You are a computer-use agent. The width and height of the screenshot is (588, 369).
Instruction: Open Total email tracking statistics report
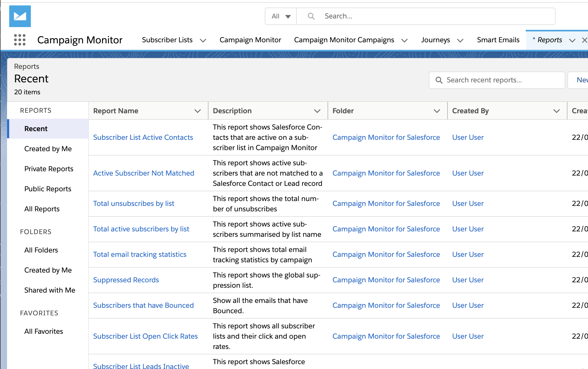140,254
